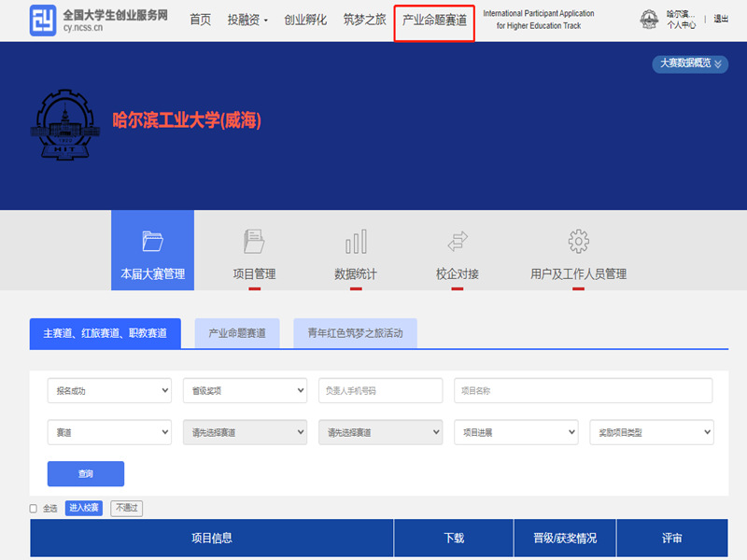747x560 pixels.
Task: Open 项目管理 document icon
Action: [x=254, y=241]
